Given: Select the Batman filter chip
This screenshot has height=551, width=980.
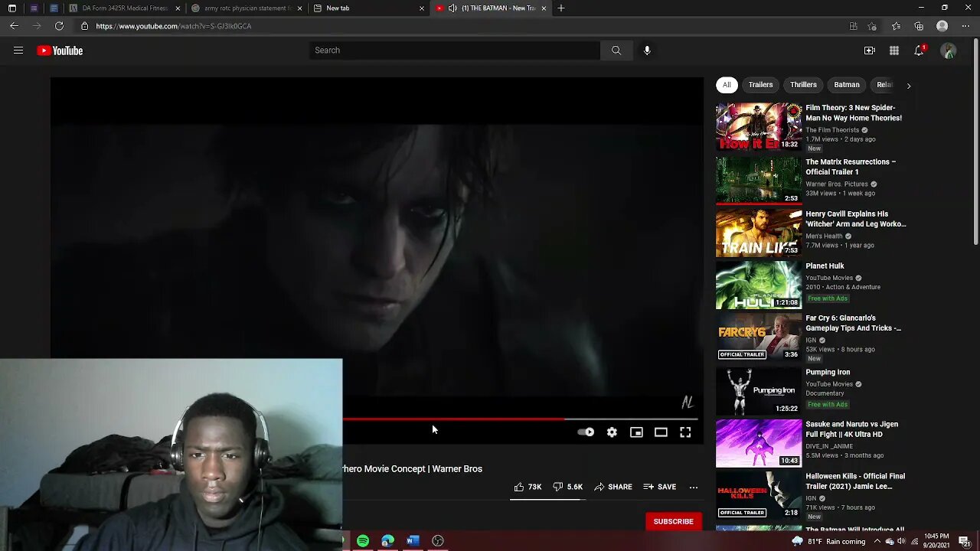Looking at the screenshot, I should pos(847,85).
